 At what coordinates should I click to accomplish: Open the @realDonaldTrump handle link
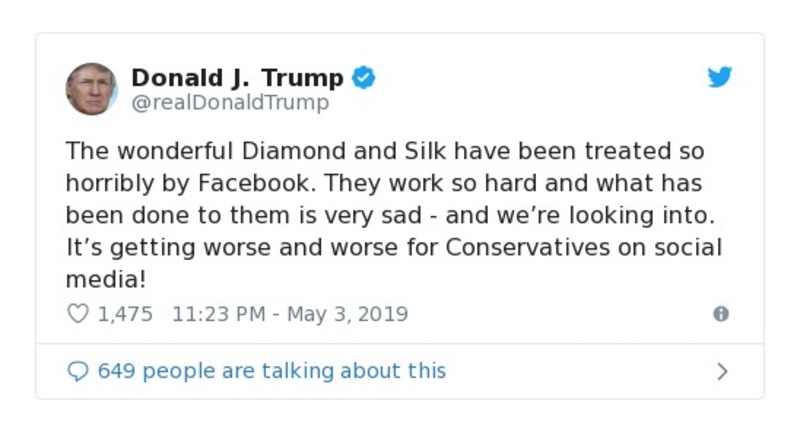point(230,103)
